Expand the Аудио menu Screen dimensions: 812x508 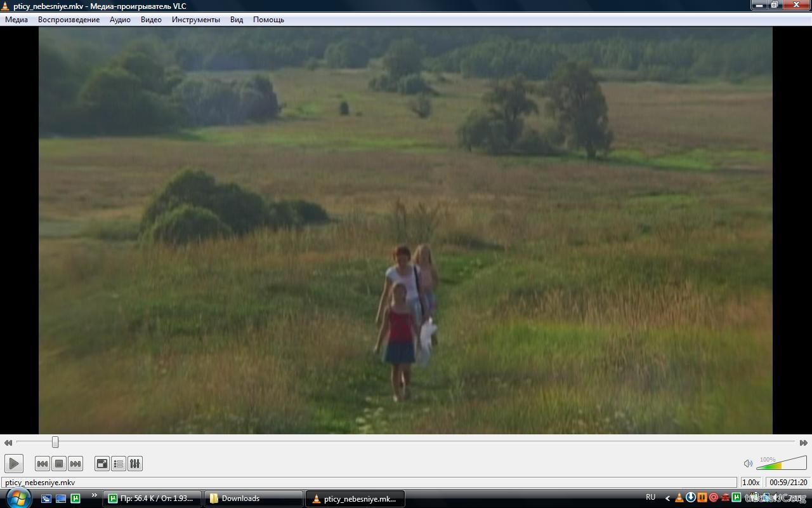pyautogui.click(x=120, y=20)
